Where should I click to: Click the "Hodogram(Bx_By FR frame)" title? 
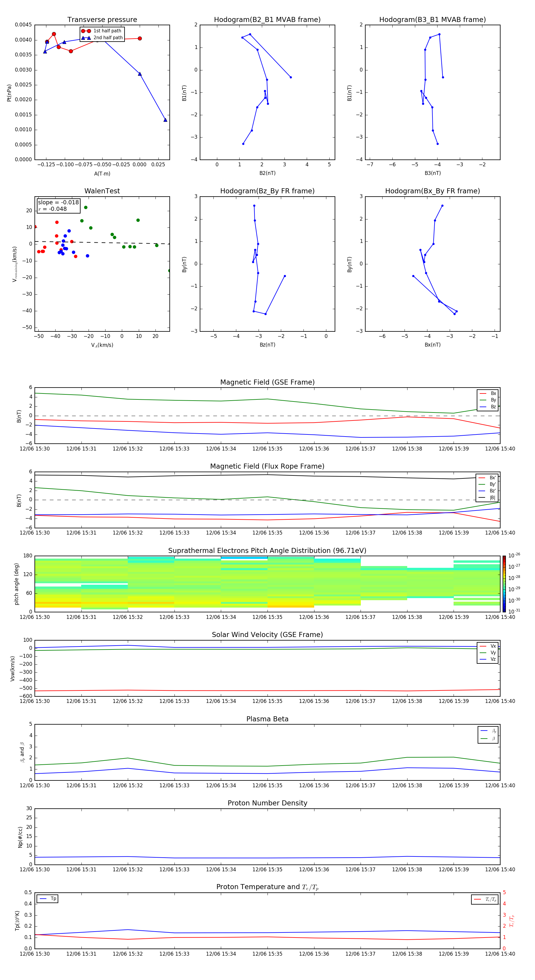(432, 191)
